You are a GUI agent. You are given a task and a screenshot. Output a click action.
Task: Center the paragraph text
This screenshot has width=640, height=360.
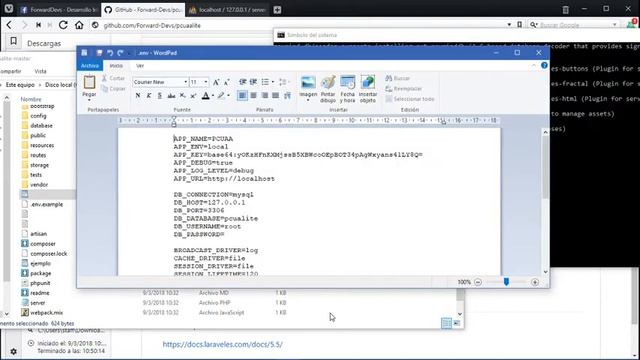pos(253,96)
